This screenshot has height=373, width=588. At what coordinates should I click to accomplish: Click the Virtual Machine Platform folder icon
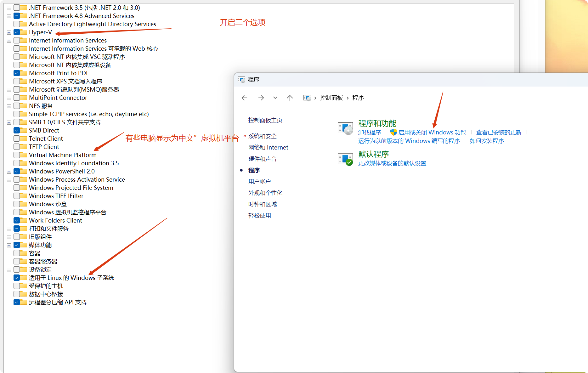coord(24,155)
